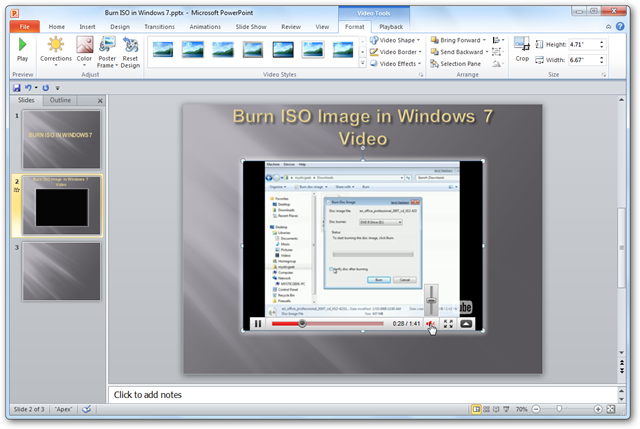
Task: Toggle video fullscreen mode
Action: pyautogui.click(x=448, y=324)
